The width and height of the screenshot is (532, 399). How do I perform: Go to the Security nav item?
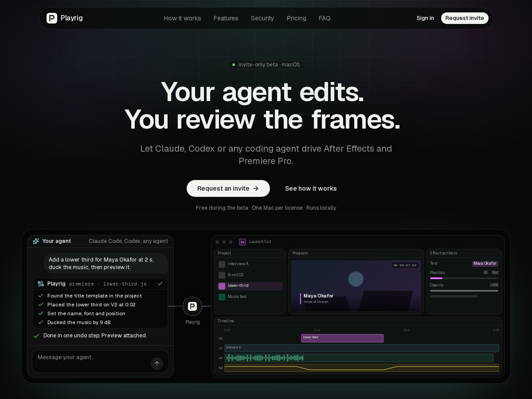262,18
